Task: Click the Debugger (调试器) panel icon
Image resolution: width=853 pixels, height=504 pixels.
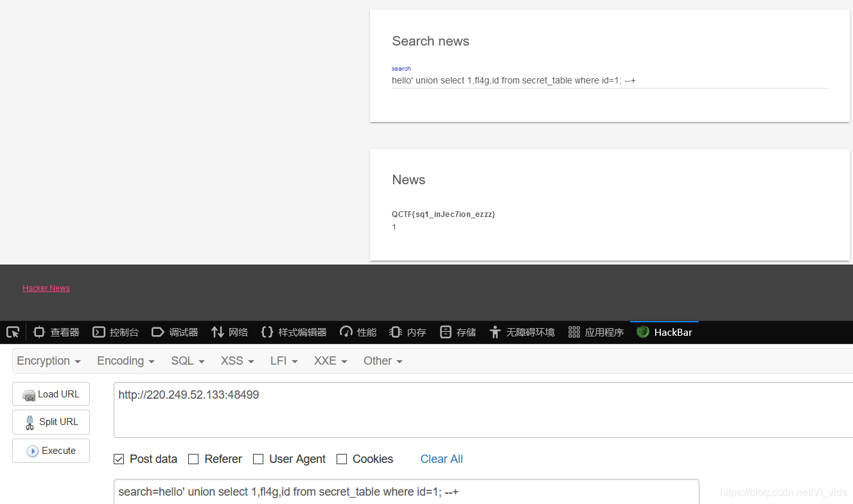Action: pyautogui.click(x=158, y=332)
